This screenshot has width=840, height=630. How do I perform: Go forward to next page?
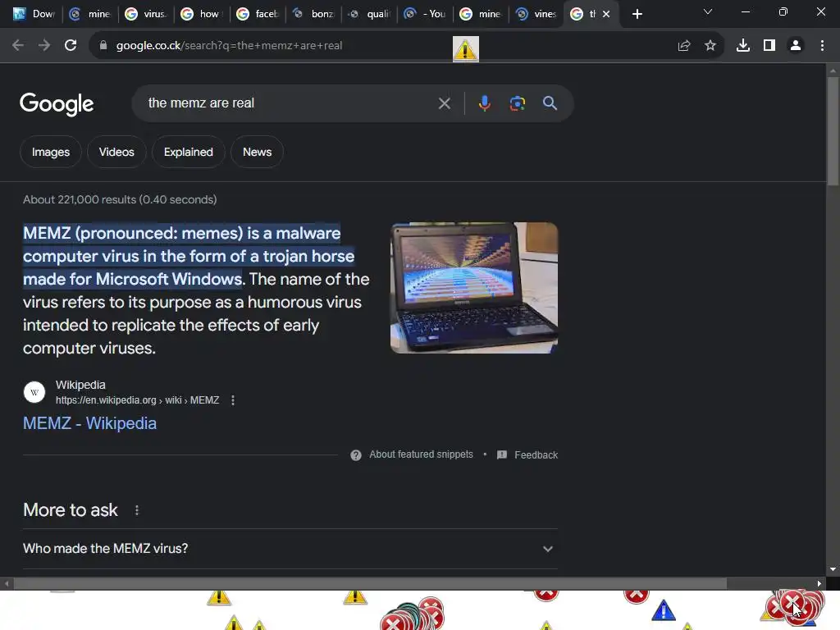[x=44, y=46]
